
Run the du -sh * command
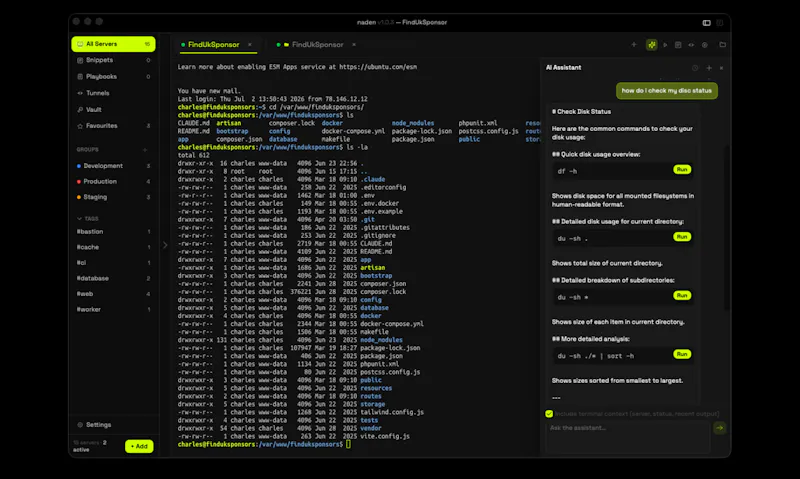[x=682, y=295]
